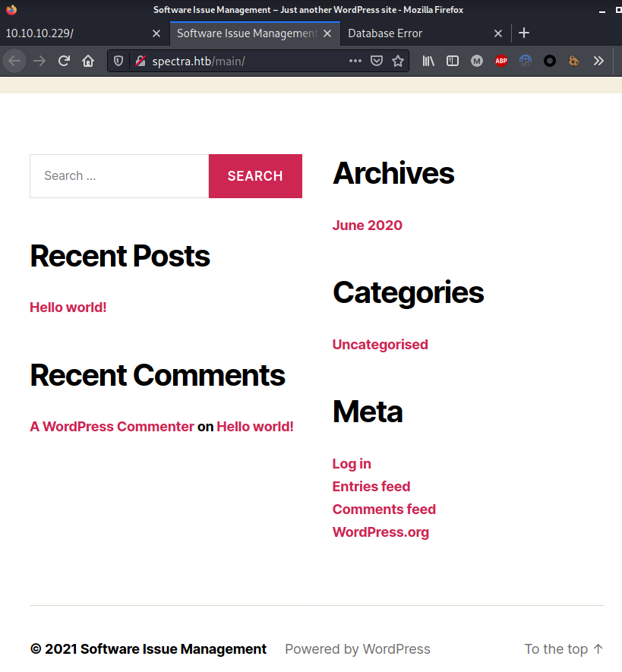Jump using To the top link
The height and width of the screenshot is (672, 622).
(x=564, y=649)
